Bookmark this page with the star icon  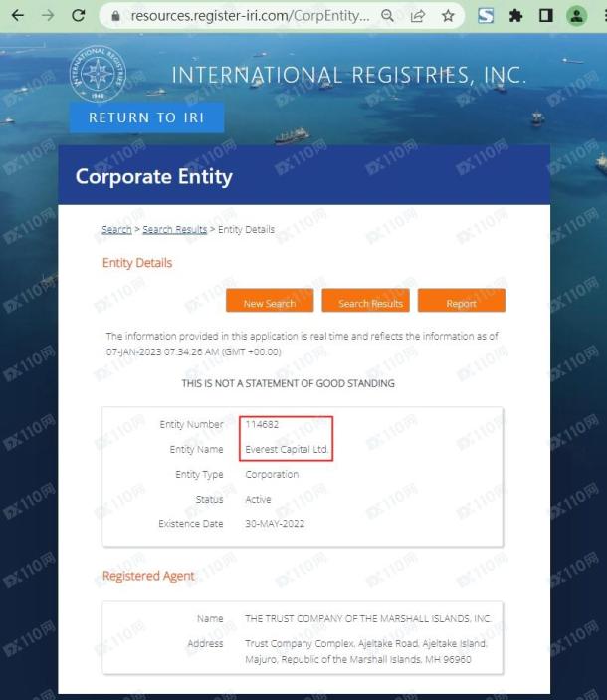448,16
